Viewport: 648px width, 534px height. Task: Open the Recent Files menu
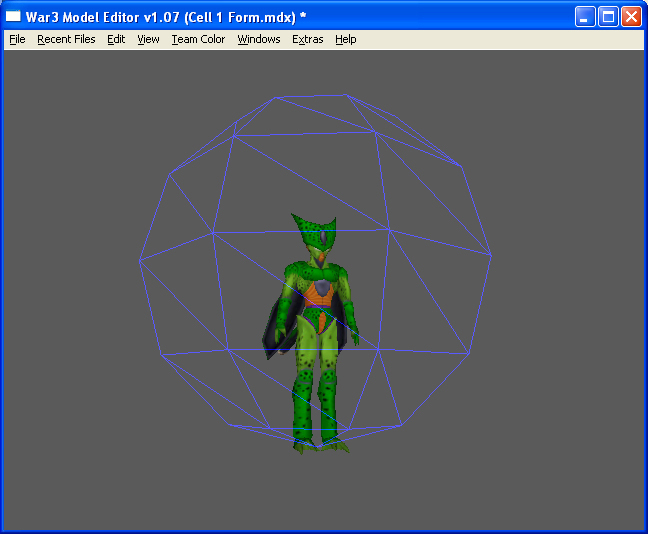pyautogui.click(x=66, y=39)
